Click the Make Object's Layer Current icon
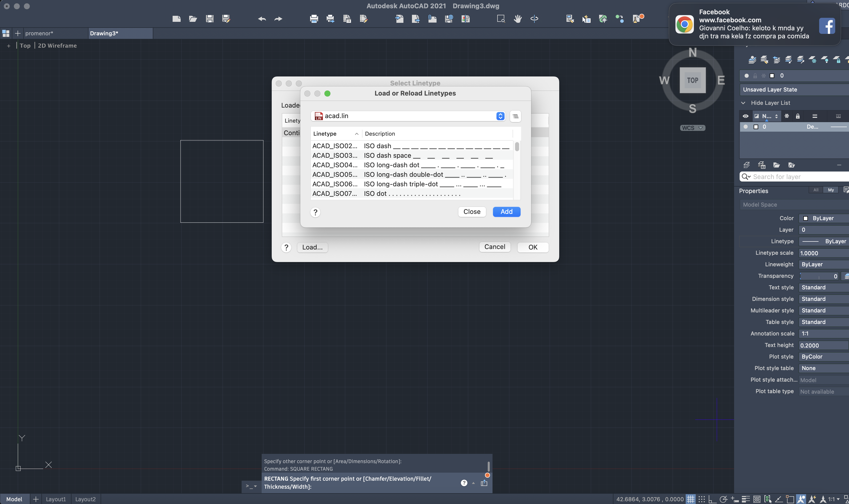 752,60
